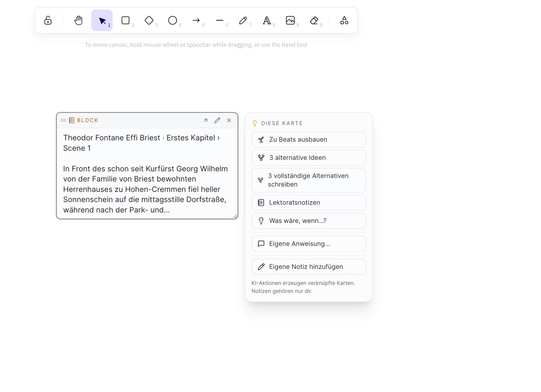Choose '3 alternative Ideen' option

[308, 158]
